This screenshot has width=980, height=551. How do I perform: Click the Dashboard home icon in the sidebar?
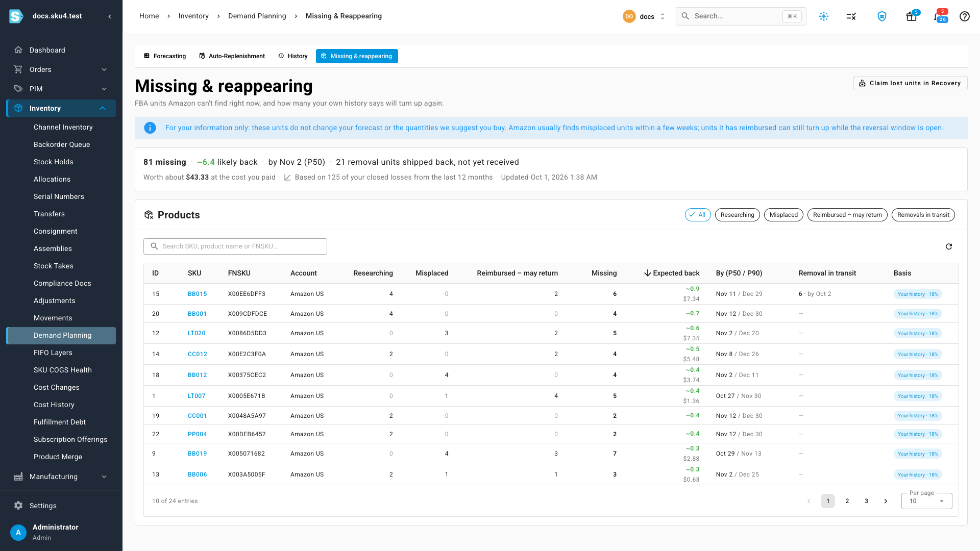tap(18, 50)
